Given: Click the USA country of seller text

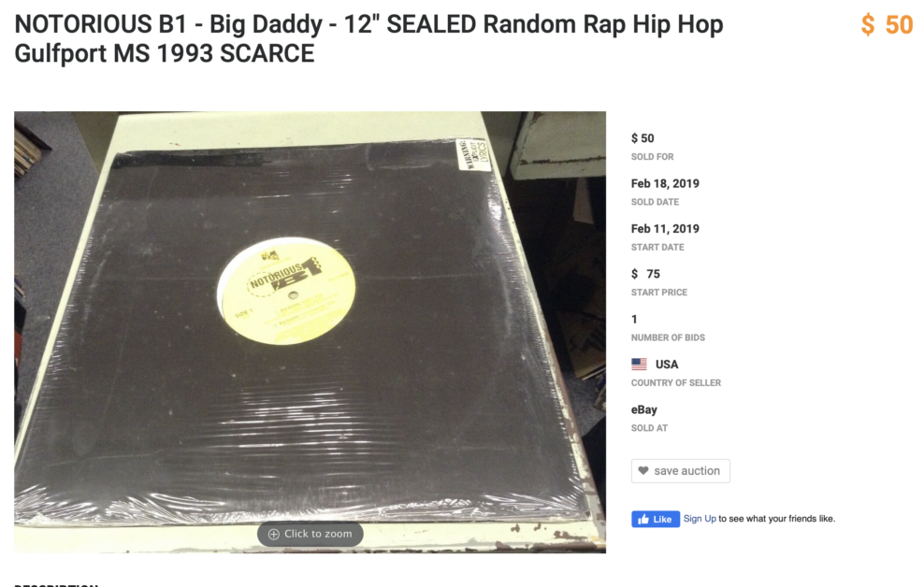Looking at the screenshot, I should coord(667,365).
